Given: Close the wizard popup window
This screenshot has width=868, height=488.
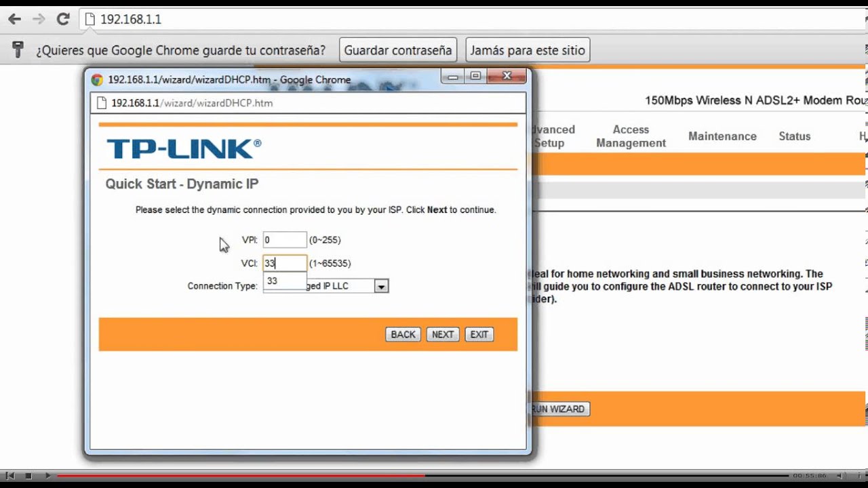Looking at the screenshot, I should pos(507,77).
